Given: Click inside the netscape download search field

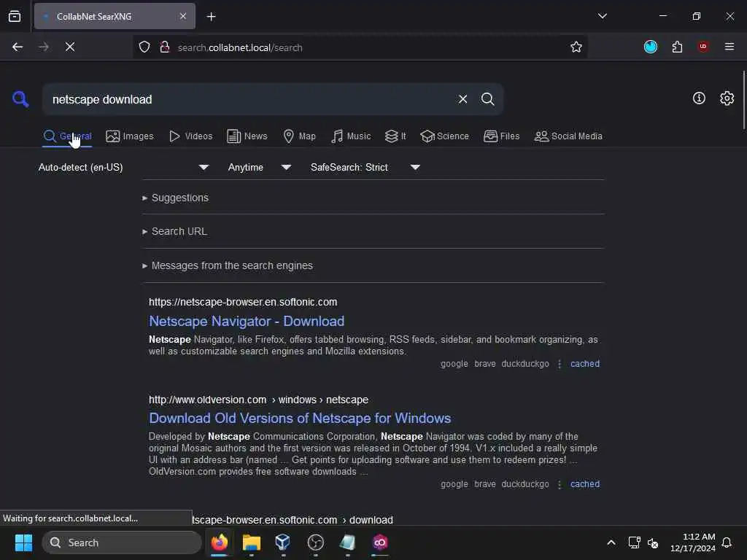Looking at the screenshot, I should [x=248, y=99].
